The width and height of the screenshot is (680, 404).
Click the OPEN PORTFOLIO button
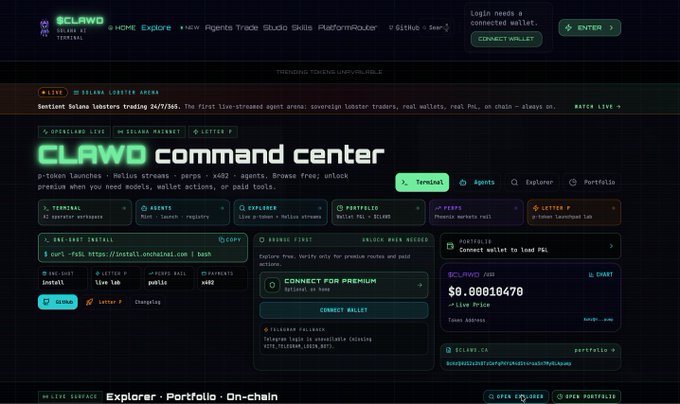(x=586, y=397)
